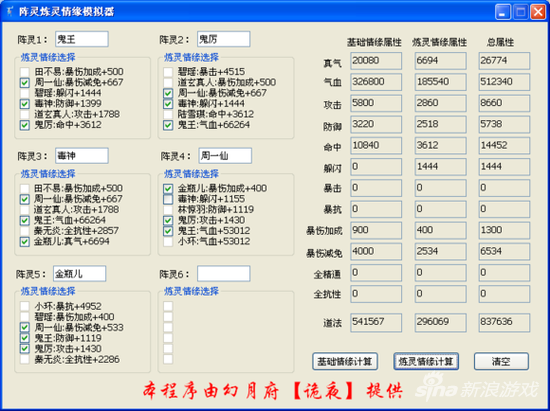The width and height of the screenshot is (550, 411).
Task: Check 田不易:暴伤加成+500 under 阵灵3
Action: point(25,188)
